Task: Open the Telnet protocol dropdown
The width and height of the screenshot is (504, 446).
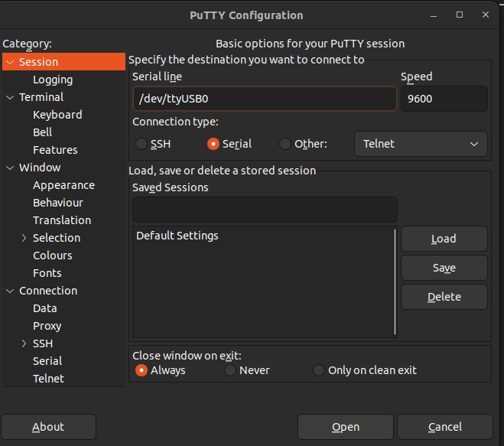Action: click(421, 144)
